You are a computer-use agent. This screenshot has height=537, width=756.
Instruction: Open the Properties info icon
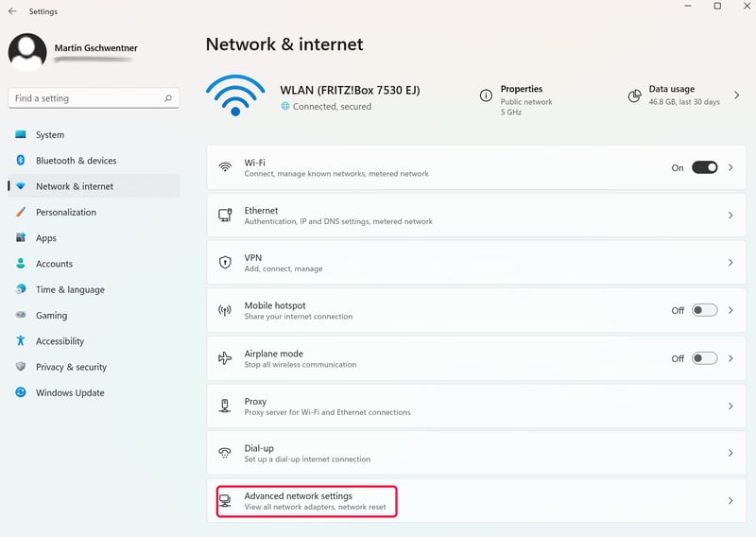point(486,95)
